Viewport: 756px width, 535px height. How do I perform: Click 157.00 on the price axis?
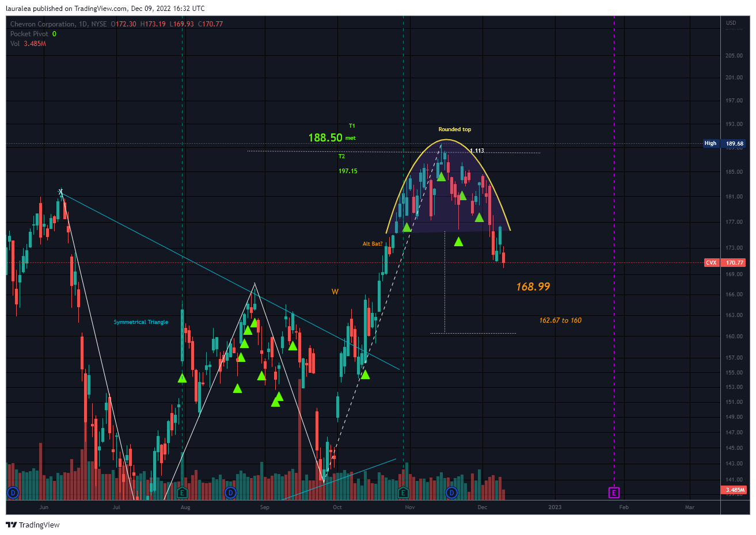[x=734, y=358]
